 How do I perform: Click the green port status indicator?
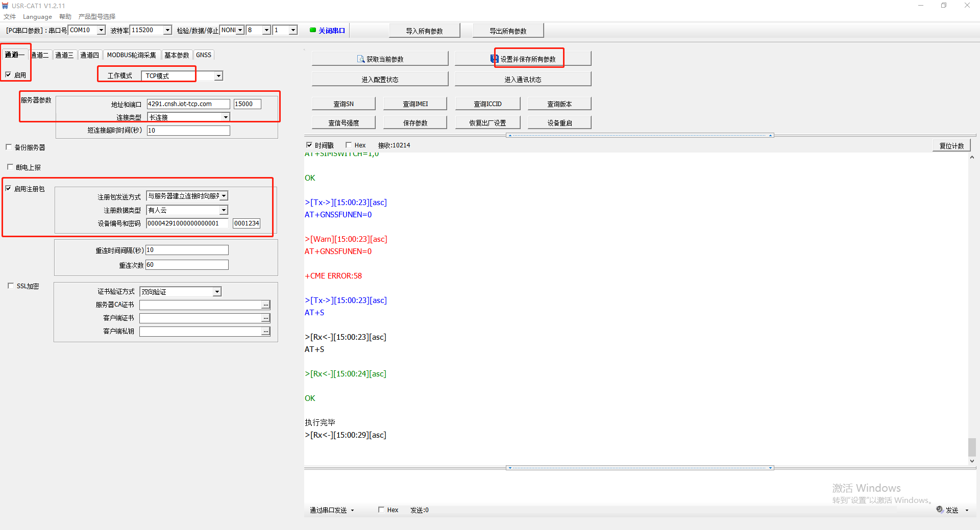[x=312, y=30]
